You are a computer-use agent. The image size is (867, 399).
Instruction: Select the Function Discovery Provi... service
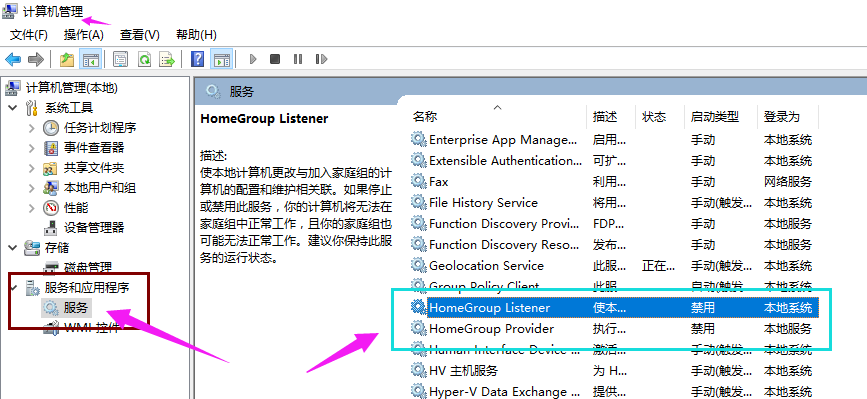503,224
